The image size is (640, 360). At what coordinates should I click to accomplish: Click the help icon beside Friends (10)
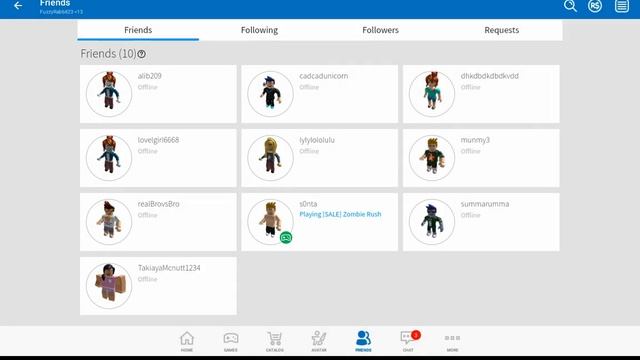tap(142, 54)
